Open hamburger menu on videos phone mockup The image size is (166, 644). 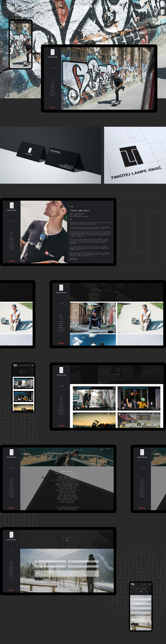click(x=33, y=365)
